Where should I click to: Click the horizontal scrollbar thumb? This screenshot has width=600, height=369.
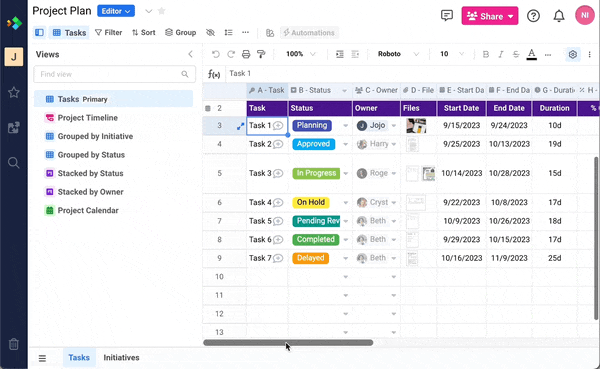[x=288, y=343]
